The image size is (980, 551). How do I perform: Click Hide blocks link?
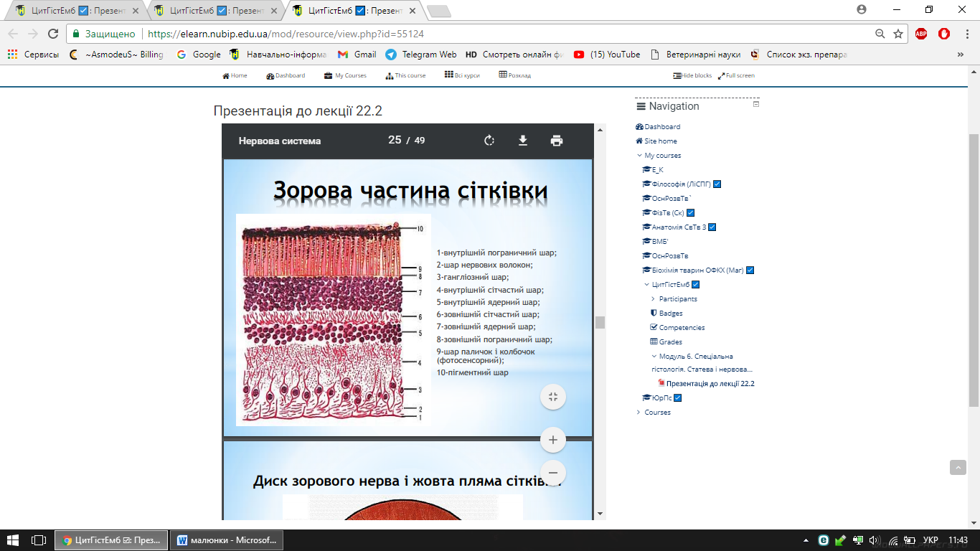tap(692, 75)
